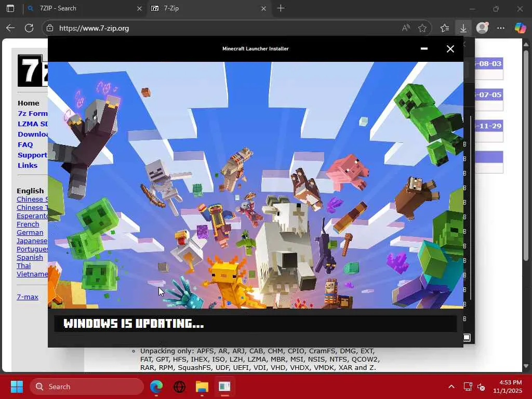Close the 7-Zip tab

pos(263,8)
